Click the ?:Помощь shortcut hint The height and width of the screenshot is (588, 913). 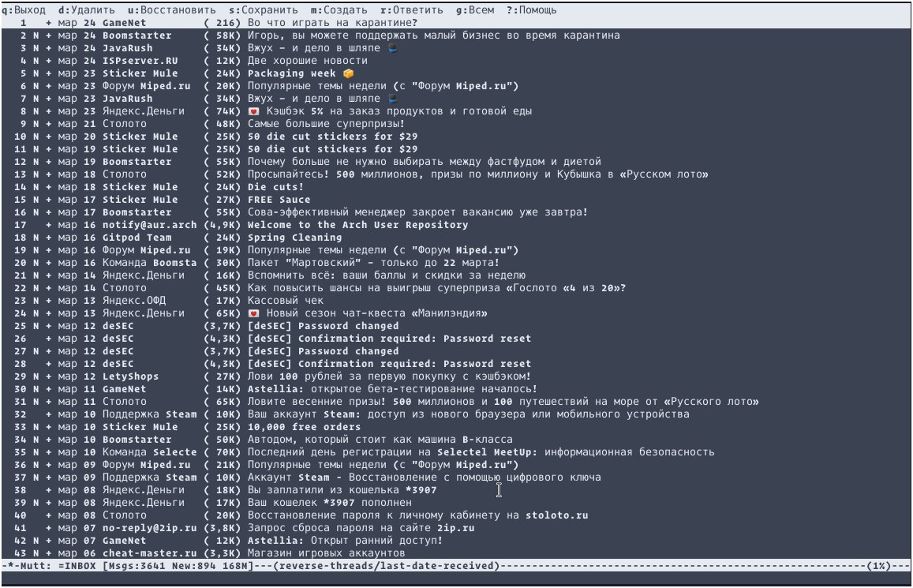coord(531,10)
